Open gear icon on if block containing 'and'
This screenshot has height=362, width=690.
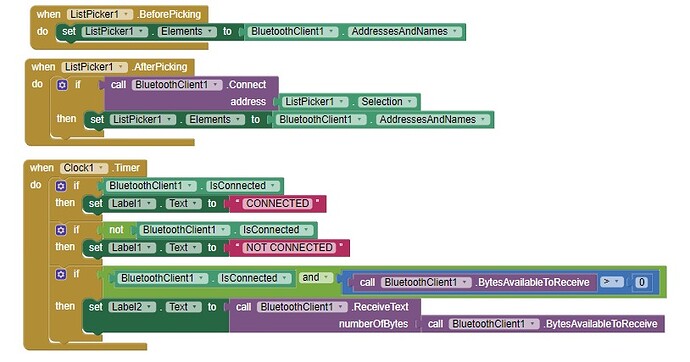click(61, 274)
